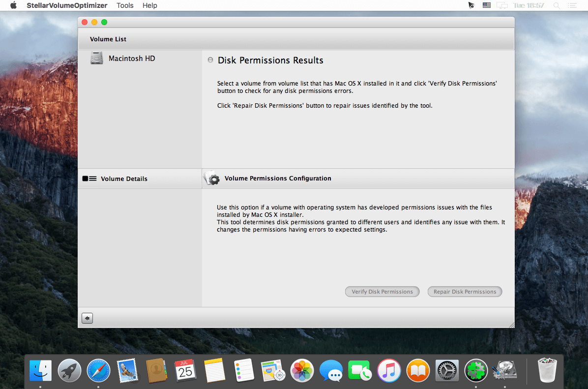Open Contacts from the Dock
Image resolution: width=588 pixels, height=389 pixels.
pos(156,371)
